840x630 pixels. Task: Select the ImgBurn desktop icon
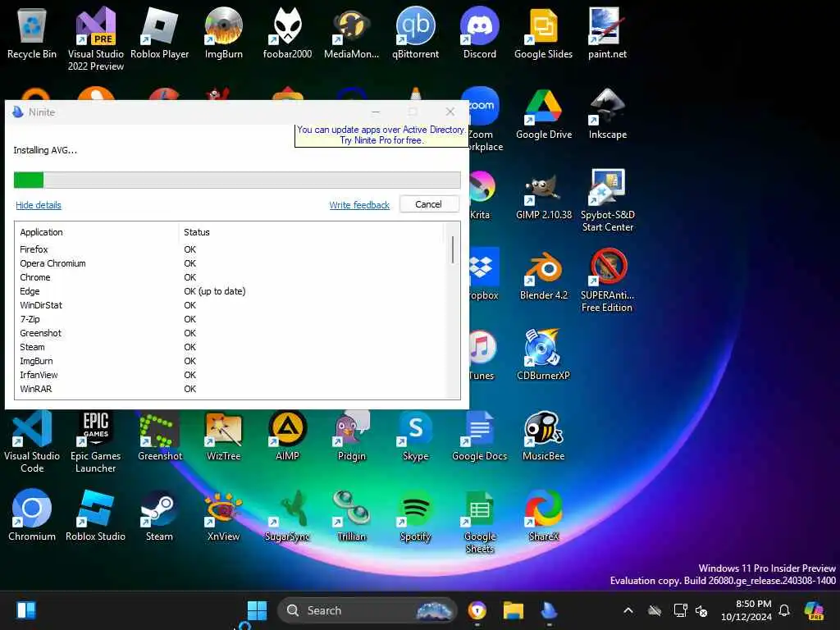point(223,32)
